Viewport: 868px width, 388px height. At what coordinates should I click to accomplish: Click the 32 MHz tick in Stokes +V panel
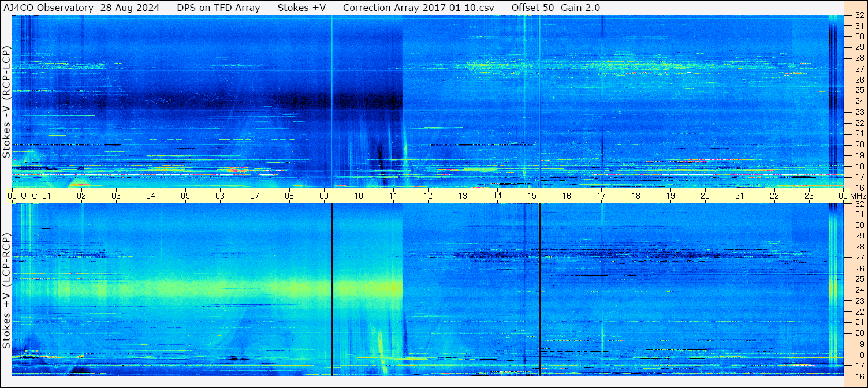(x=859, y=204)
